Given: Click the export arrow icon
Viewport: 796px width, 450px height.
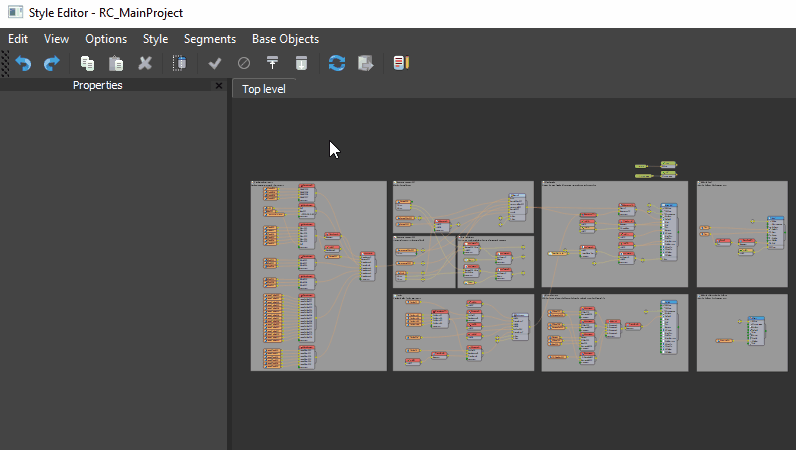Looking at the screenshot, I should click(366, 63).
